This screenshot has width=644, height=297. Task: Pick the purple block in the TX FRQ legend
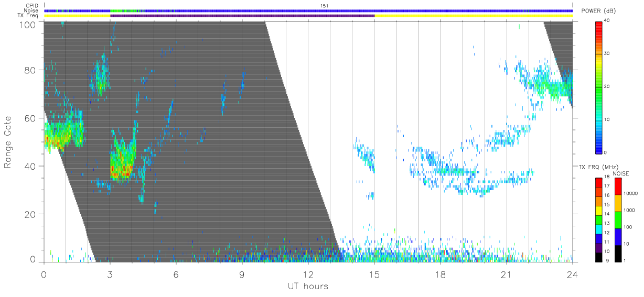tap(598, 248)
